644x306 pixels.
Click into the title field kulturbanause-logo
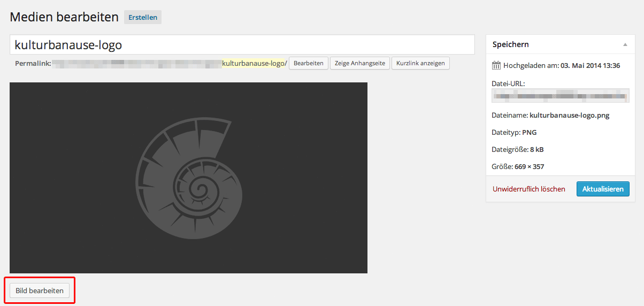[242, 45]
